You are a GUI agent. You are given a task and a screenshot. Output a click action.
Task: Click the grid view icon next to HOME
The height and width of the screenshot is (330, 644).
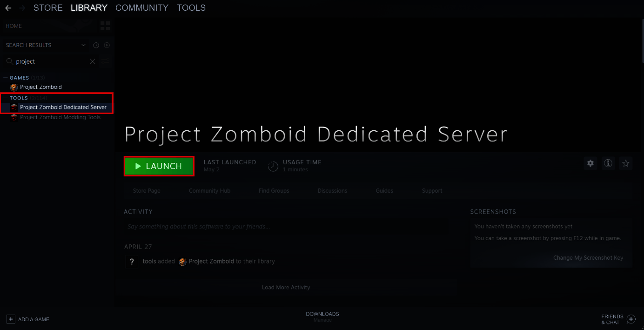click(105, 26)
